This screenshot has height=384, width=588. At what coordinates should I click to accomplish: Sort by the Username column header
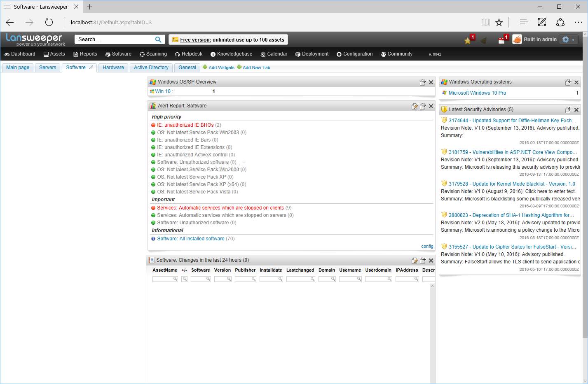[350, 270]
